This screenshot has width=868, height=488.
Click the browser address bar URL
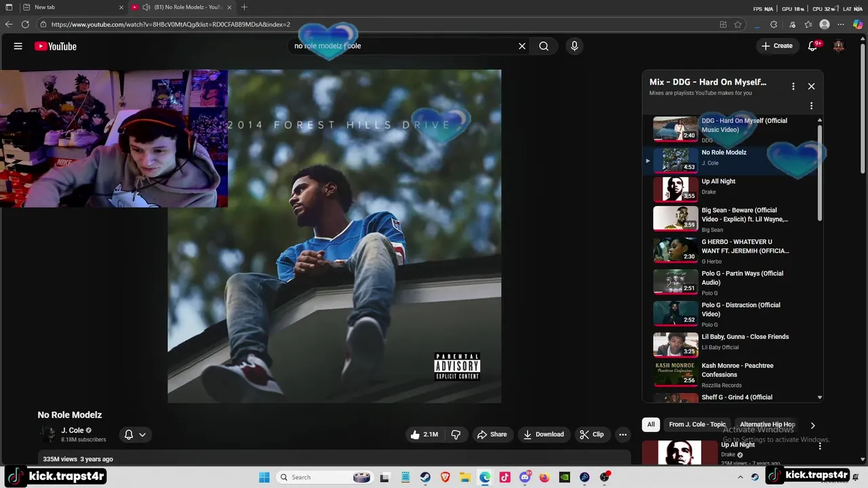pos(171,24)
